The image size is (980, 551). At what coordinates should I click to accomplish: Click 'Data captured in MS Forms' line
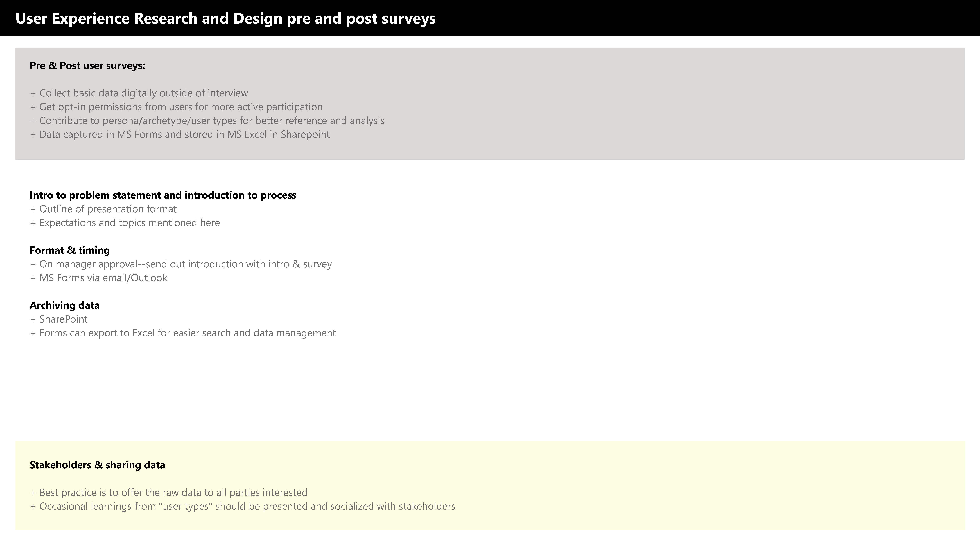[x=180, y=134]
